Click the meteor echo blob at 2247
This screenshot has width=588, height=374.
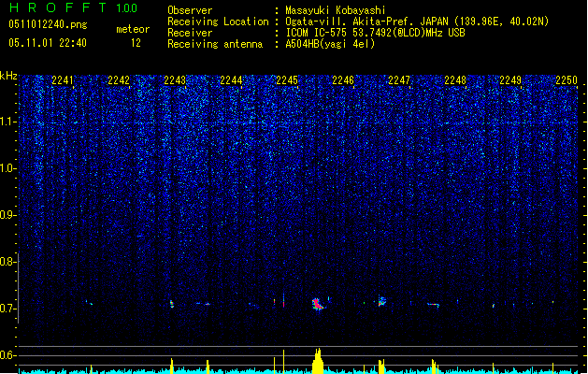(381, 301)
